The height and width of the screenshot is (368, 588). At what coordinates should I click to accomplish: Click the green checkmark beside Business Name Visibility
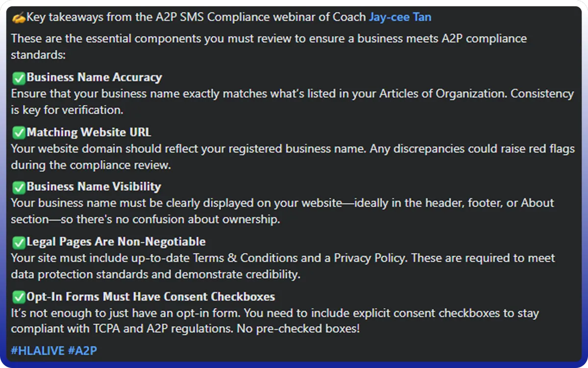19,187
